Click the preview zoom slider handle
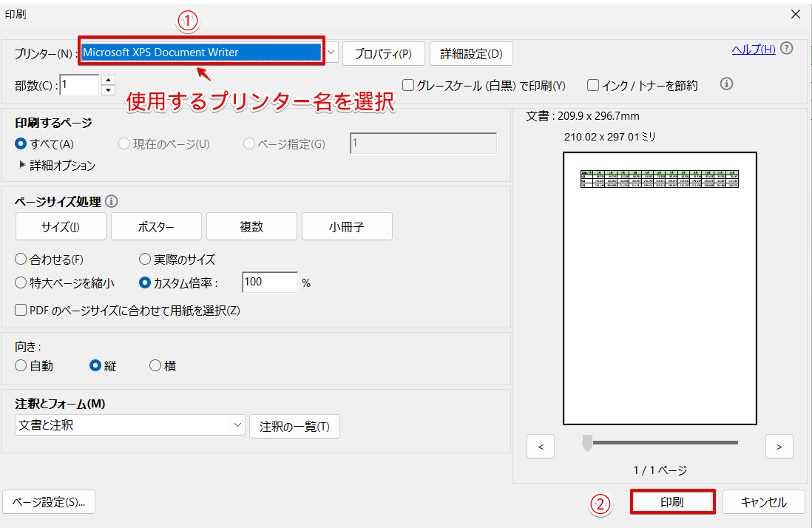 point(587,444)
